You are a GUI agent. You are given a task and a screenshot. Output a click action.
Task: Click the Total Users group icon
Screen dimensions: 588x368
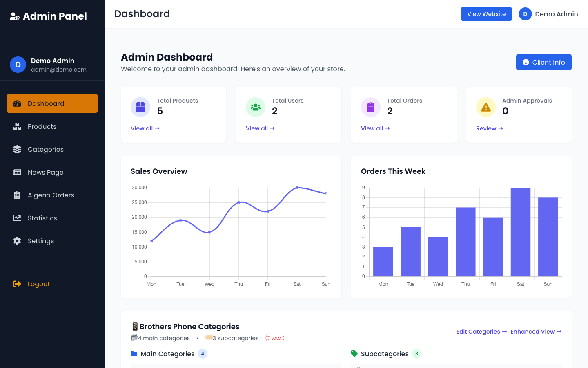click(x=256, y=107)
